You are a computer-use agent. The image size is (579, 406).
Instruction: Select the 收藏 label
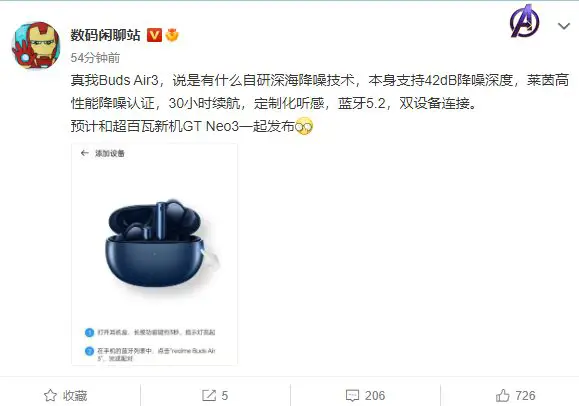[x=75, y=396]
